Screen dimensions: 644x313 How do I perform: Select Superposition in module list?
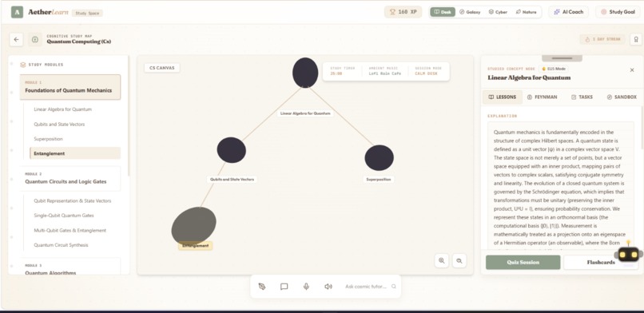click(x=75, y=139)
